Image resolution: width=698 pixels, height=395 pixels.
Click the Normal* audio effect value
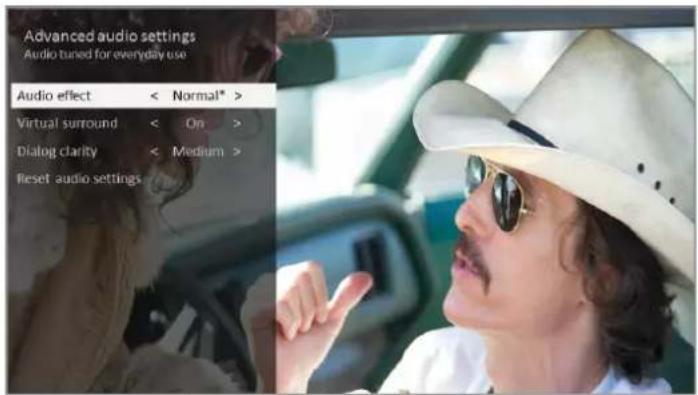point(199,96)
